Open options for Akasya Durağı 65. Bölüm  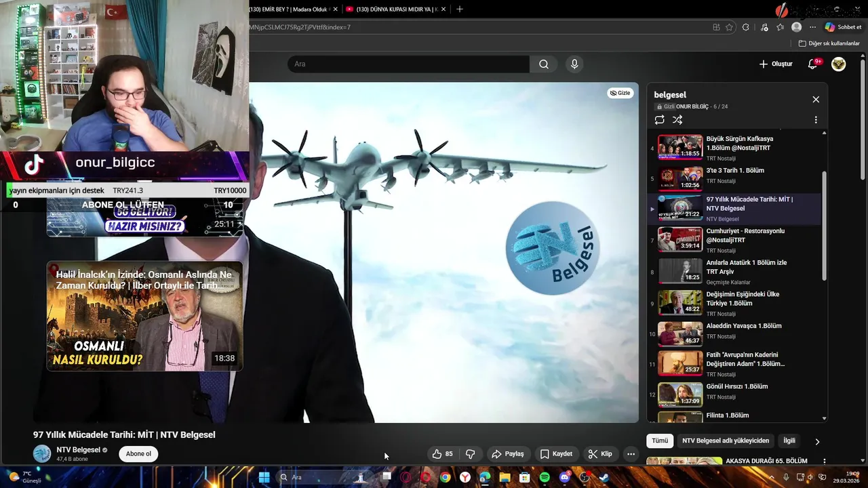pyautogui.click(x=825, y=462)
